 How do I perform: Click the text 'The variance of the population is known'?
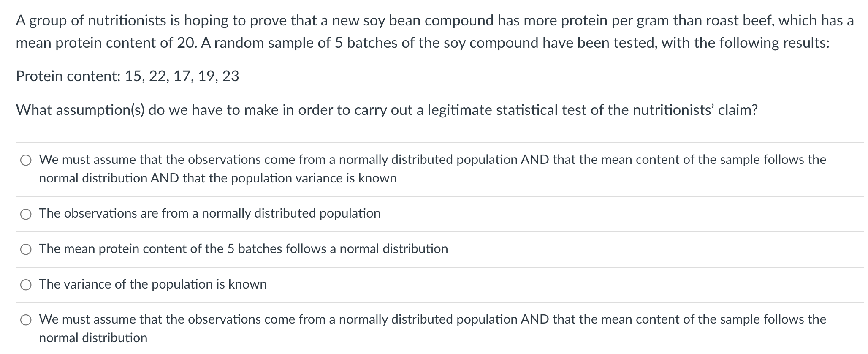153,284
